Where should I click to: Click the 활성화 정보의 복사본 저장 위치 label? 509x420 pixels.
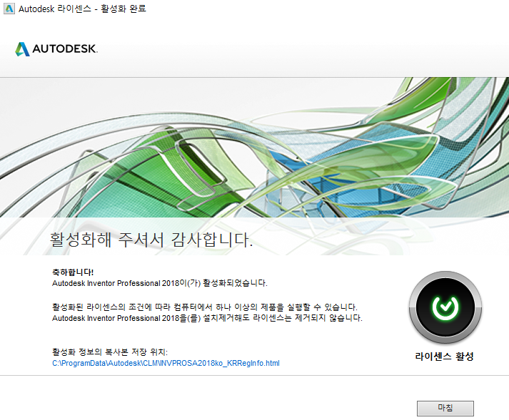click(110, 352)
